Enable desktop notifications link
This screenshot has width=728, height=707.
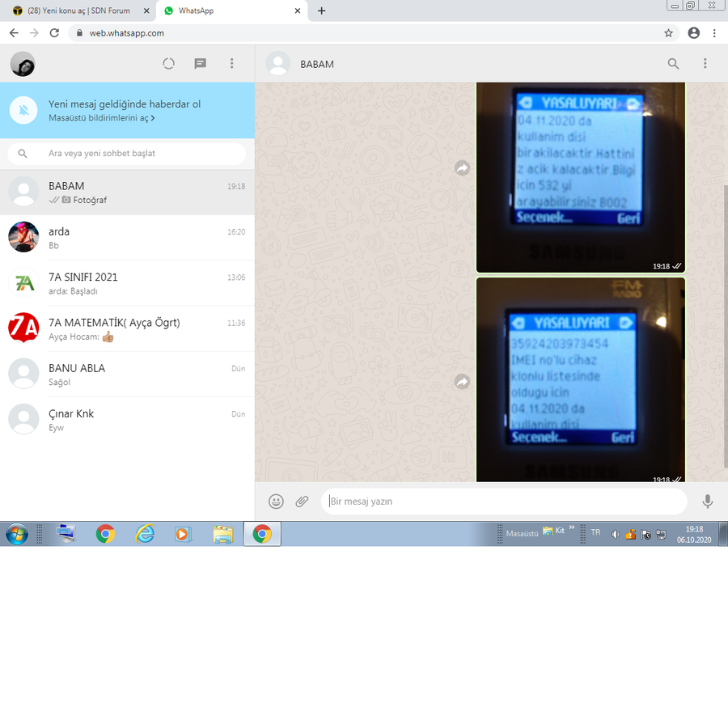(x=101, y=118)
